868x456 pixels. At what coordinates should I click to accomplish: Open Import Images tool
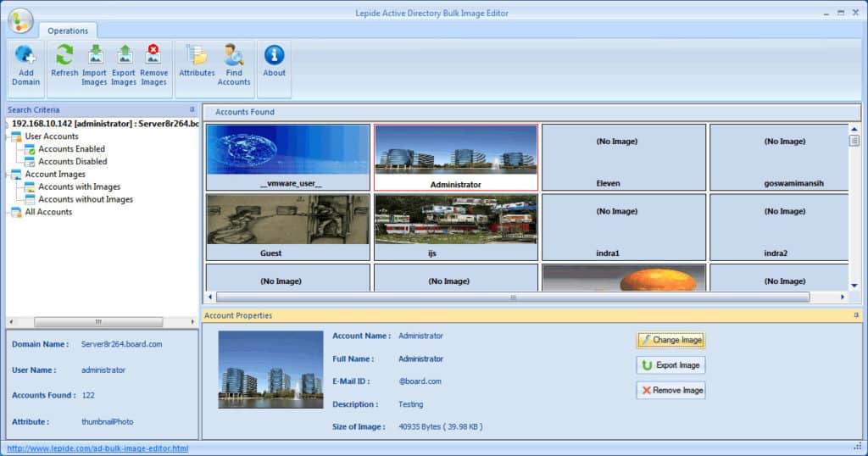click(x=94, y=66)
